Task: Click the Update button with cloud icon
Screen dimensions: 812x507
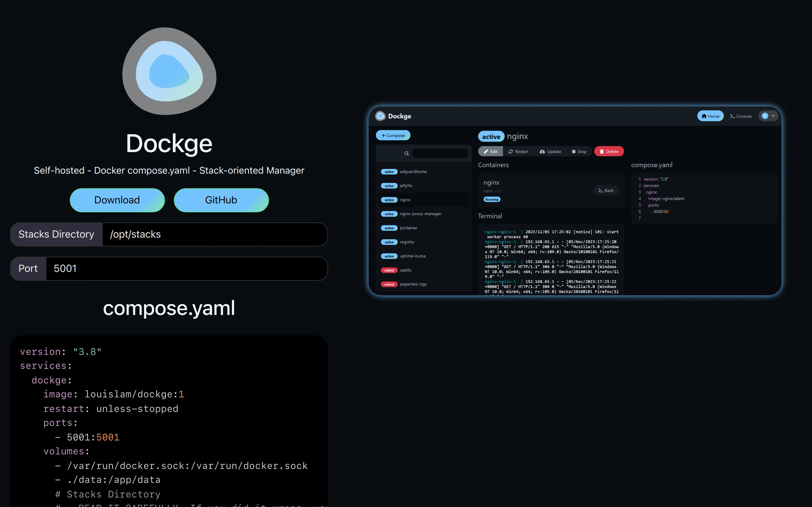Action: (x=550, y=151)
